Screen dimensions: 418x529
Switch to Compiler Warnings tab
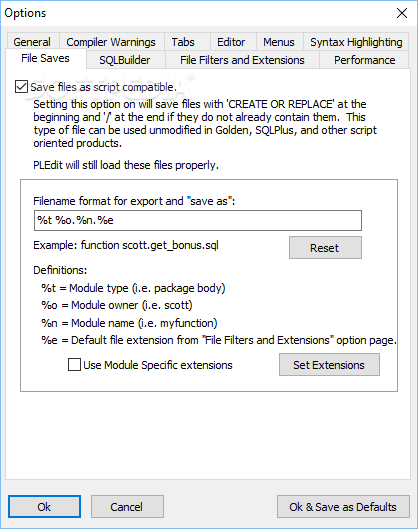(111, 42)
